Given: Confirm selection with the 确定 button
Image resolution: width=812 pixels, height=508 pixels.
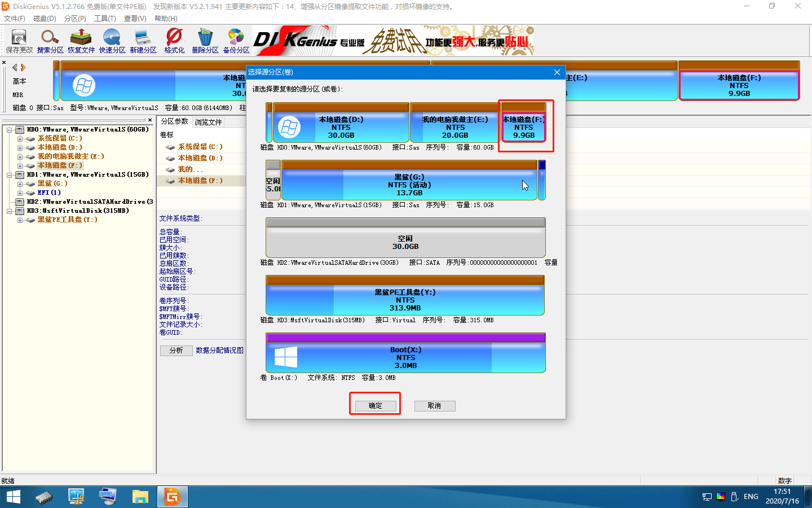Looking at the screenshot, I should tap(376, 406).
